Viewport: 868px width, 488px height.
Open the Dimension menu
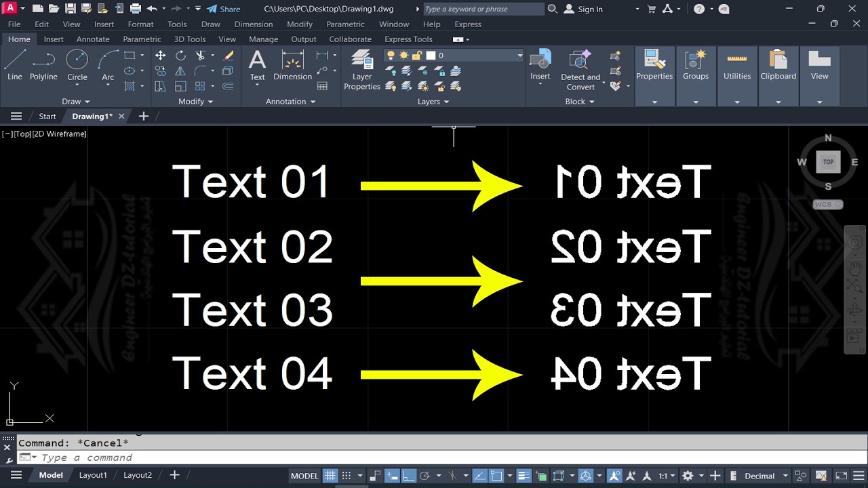(254, 24)
